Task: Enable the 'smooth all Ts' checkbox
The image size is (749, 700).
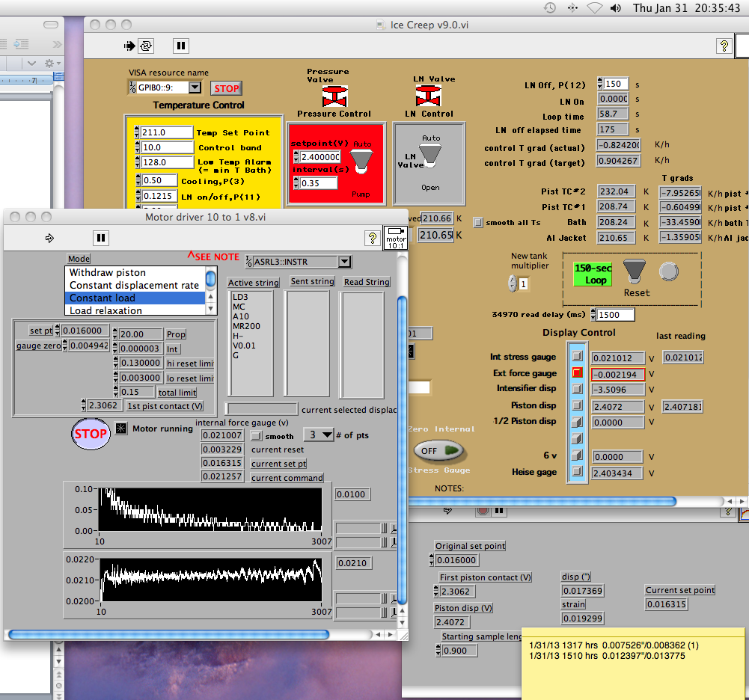Action: (478, 222)
